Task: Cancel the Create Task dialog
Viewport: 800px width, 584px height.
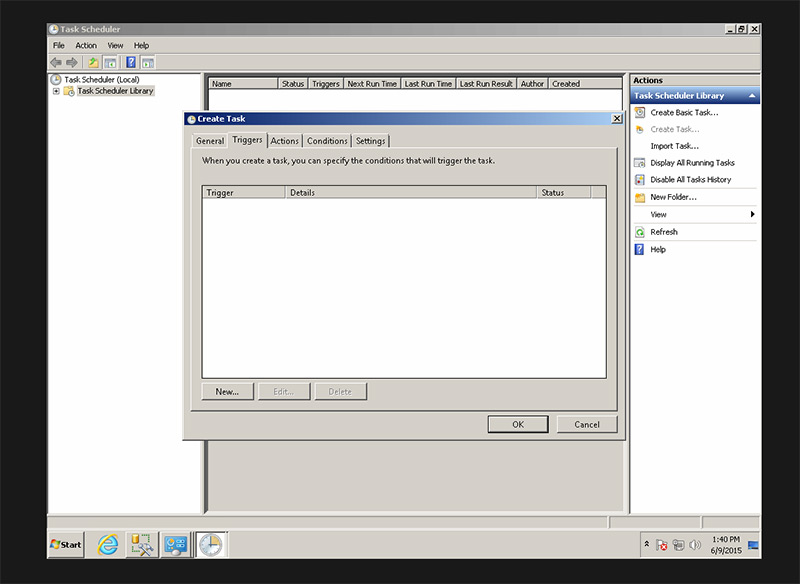Action: (x=587, y=424)
